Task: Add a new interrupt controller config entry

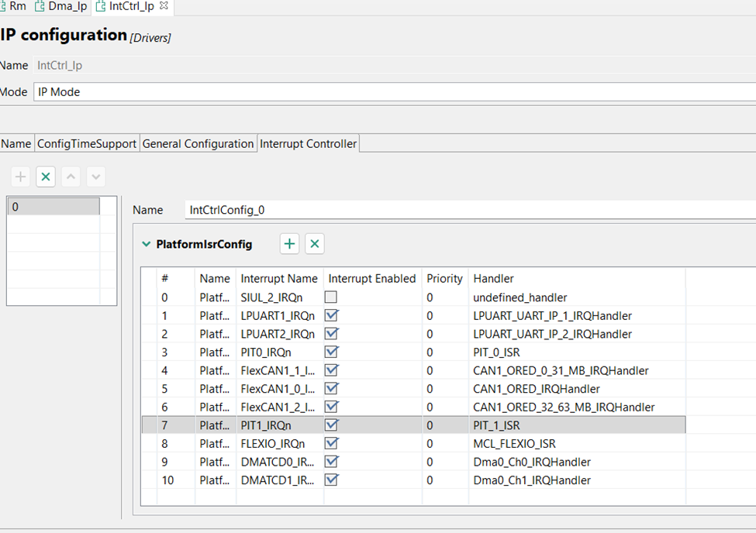Action: tap(20, 177)
